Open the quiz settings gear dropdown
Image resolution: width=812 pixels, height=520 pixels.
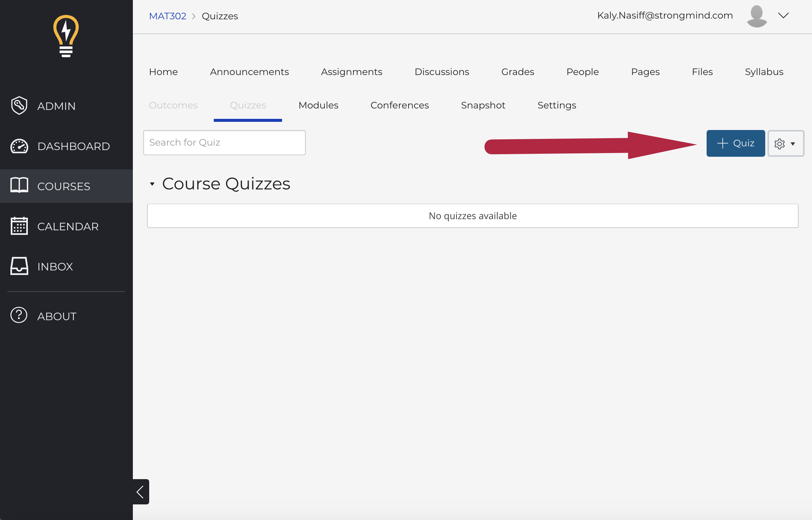786,143
